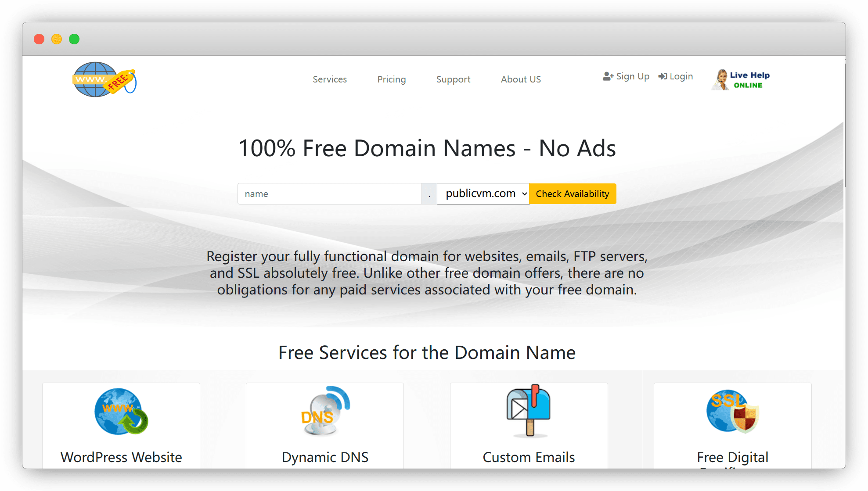Image resolution: width=868 pixels, height=491 pixels.
Task: Click the SSL shield certificate icon
Action: [732, 411]
